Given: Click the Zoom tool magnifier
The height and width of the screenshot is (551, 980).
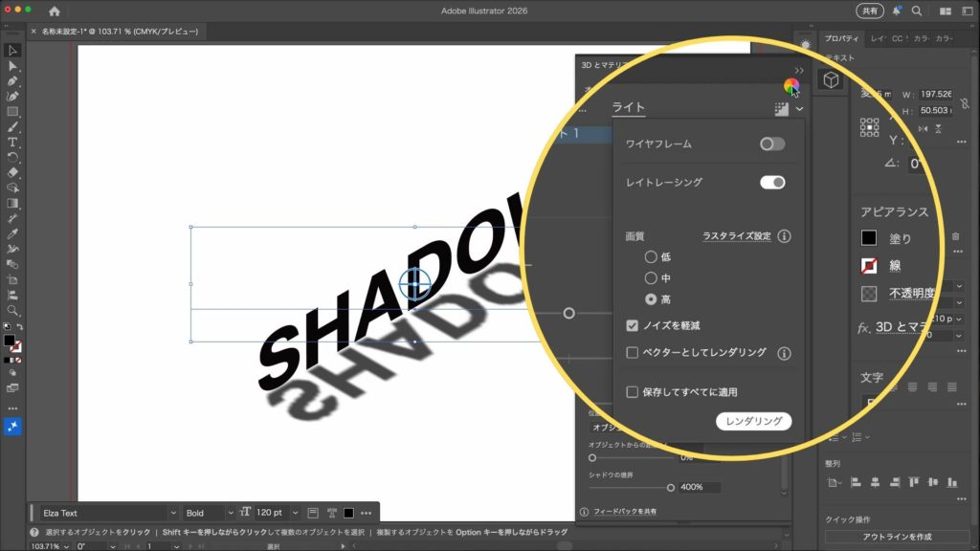Looking at the screenshot, I should tap(12, 310).
